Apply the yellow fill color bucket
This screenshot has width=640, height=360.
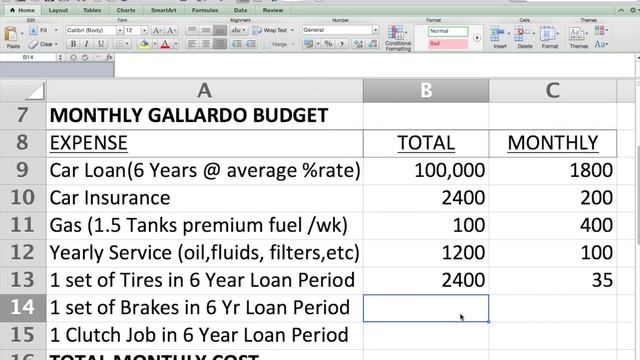tap(144, 44)
